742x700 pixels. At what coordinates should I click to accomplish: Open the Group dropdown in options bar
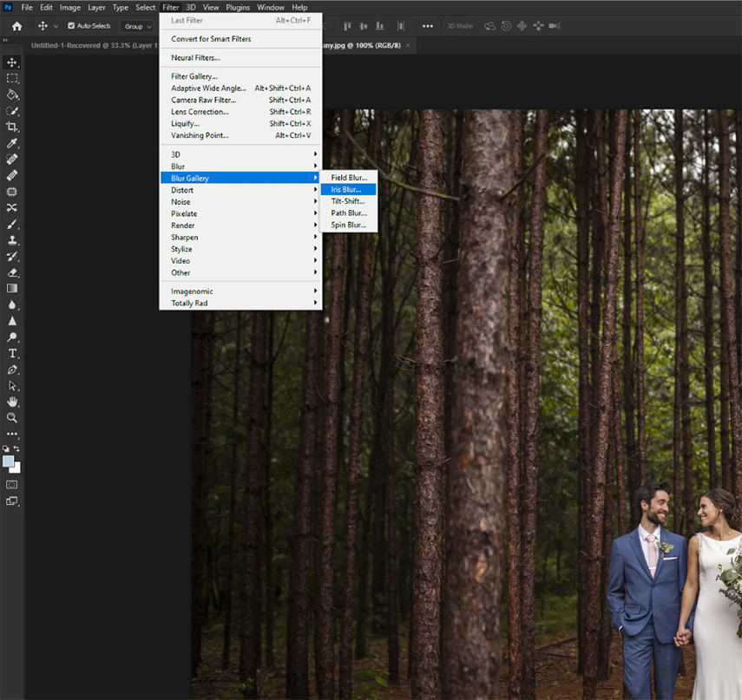137,26
